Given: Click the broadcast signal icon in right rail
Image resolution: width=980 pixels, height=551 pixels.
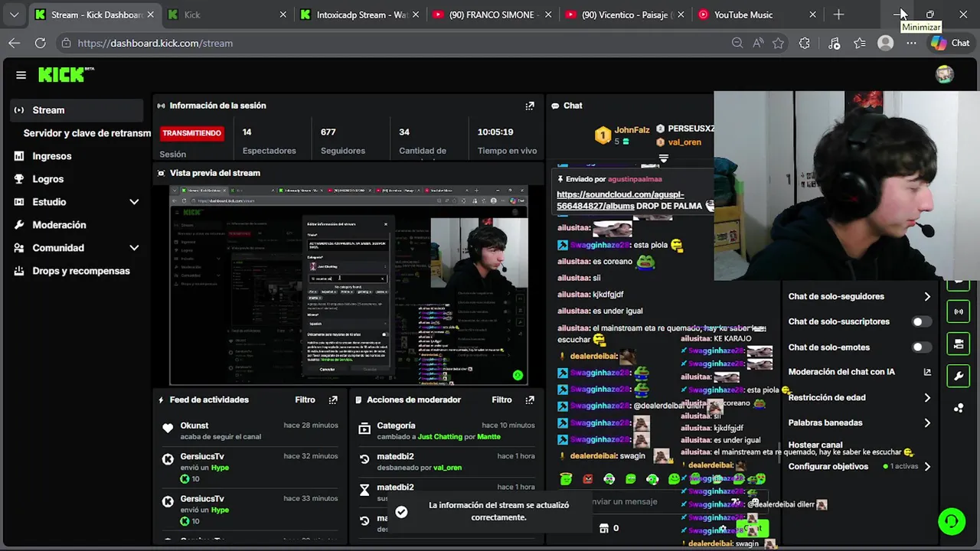Looking at the screenshot, I should (959, 311).
